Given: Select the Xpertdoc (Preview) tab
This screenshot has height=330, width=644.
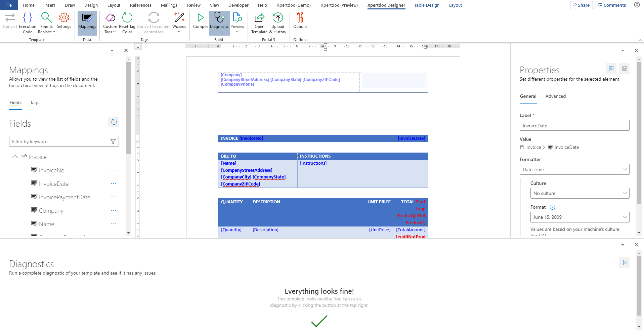Looking at the screenshot, I should point(339,5).
